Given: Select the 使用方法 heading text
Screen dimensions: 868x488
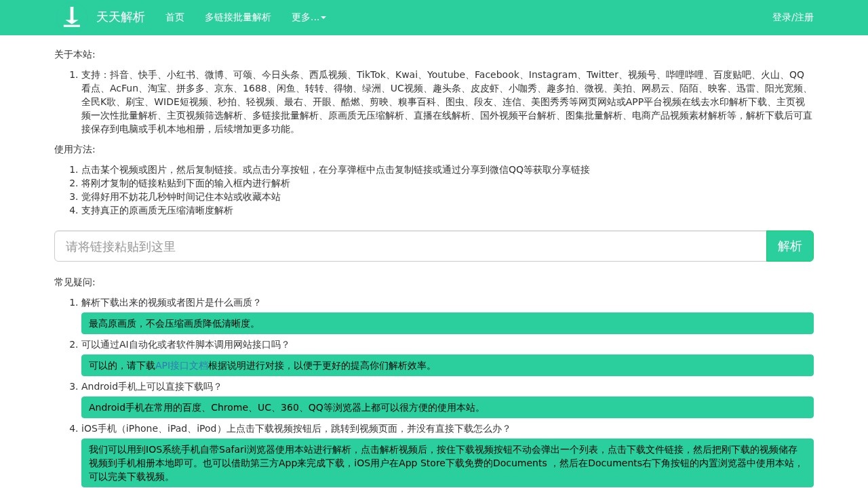Looking at the screenshot, I should (75, 149).
